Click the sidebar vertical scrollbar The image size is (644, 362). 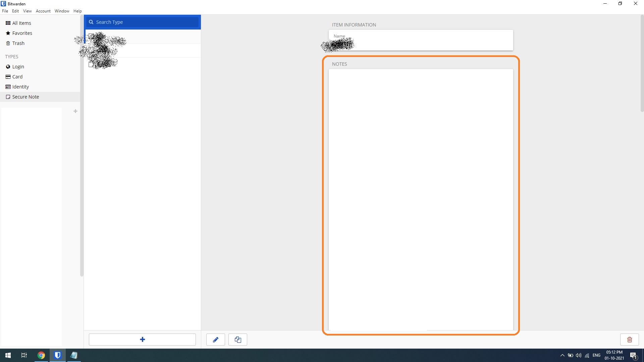click(x=82, y=146)
